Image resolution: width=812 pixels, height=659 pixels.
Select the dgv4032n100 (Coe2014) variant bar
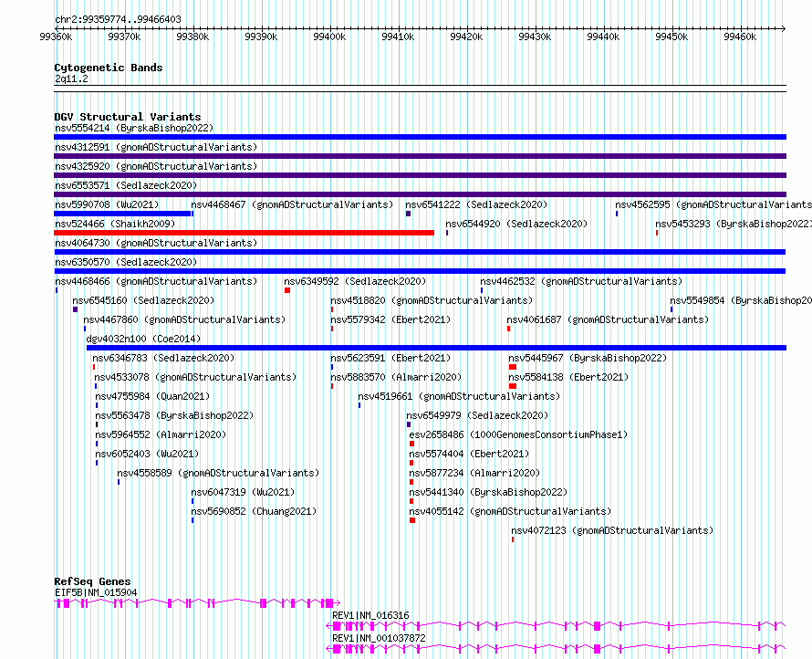[x=436, y=348]
